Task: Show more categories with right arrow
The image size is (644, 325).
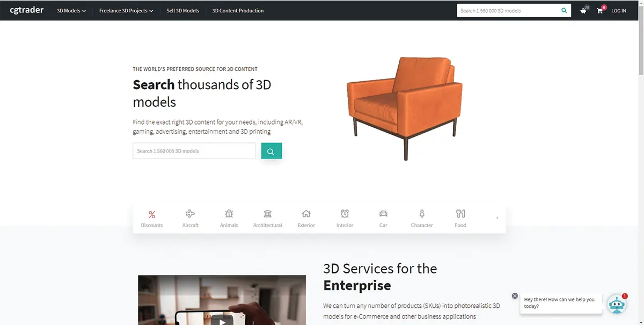Action: coord(497,218)
